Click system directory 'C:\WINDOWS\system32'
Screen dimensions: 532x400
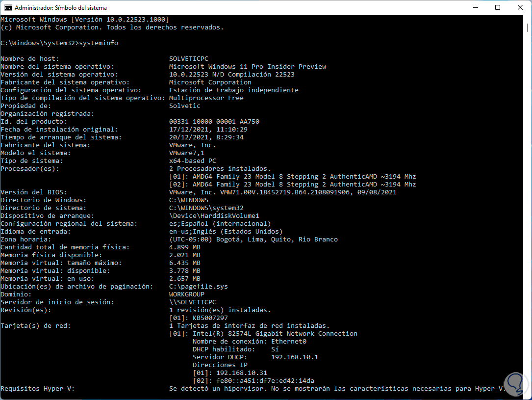coord(206,208)
